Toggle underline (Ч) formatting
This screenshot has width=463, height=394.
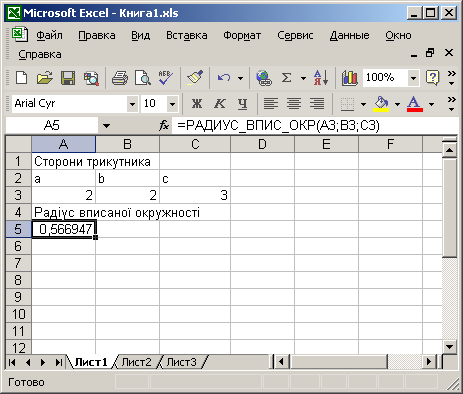pos(243,104)
